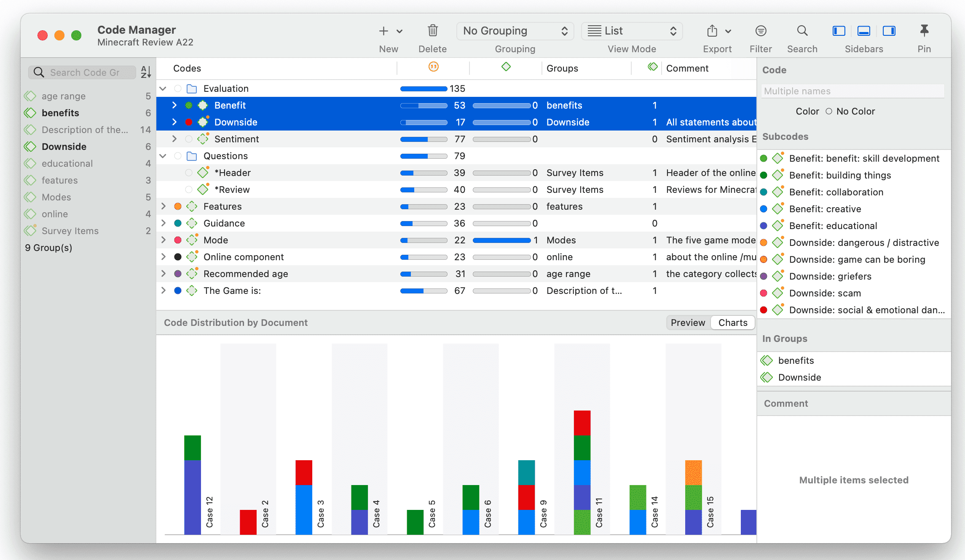Image resolution: width=965 pixels, height=560 pixels.
Task: Click the Pin icon
Action: pos(924,31)
